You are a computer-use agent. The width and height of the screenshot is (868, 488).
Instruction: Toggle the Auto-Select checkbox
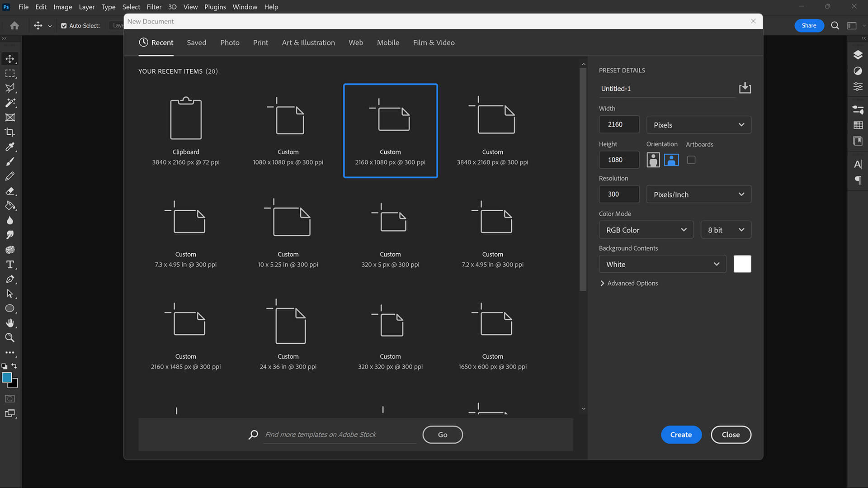[64, 26]
